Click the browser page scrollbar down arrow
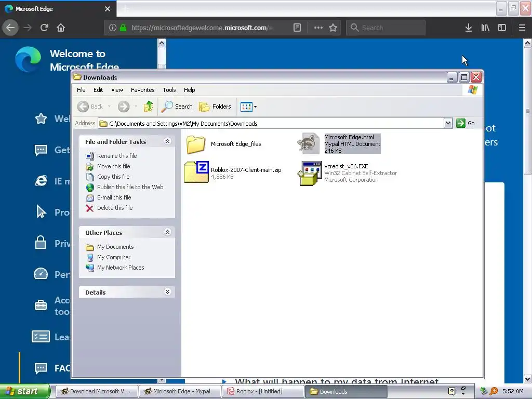Image resolution: width=532 pixels, height=399 pixels. coord(528,379)
